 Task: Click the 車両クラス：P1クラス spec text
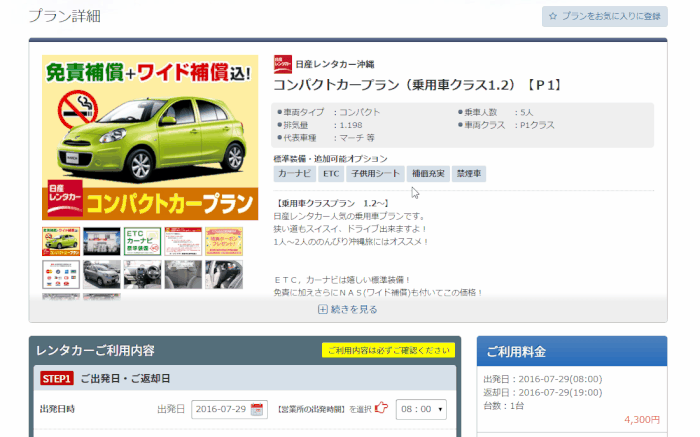[506, 125]
